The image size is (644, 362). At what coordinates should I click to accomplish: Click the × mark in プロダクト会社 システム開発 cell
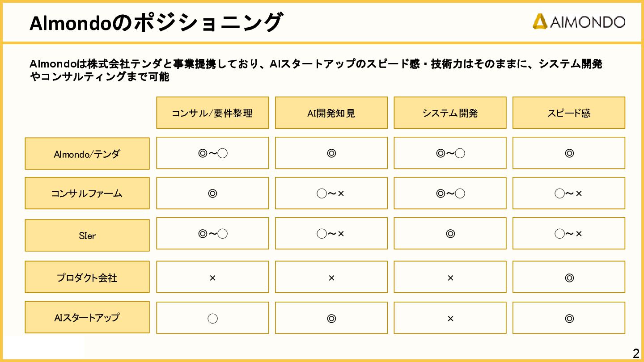click(x=450, y=278)
